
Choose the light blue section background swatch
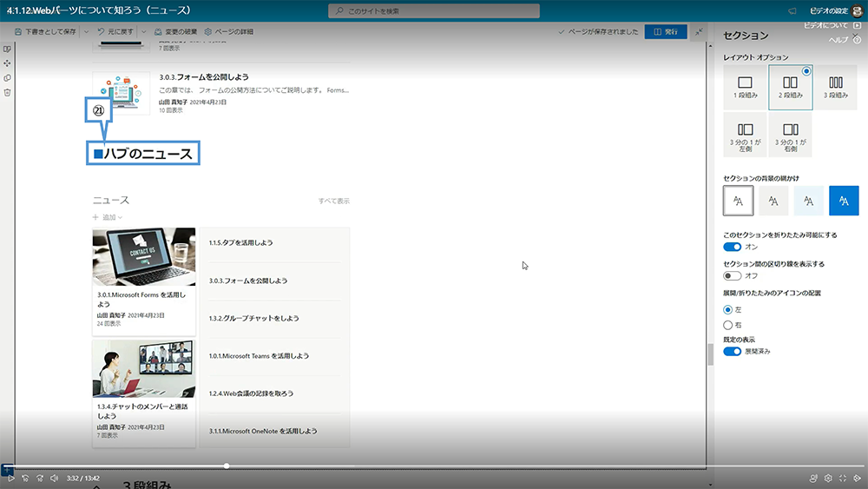[x=809, y=201]
